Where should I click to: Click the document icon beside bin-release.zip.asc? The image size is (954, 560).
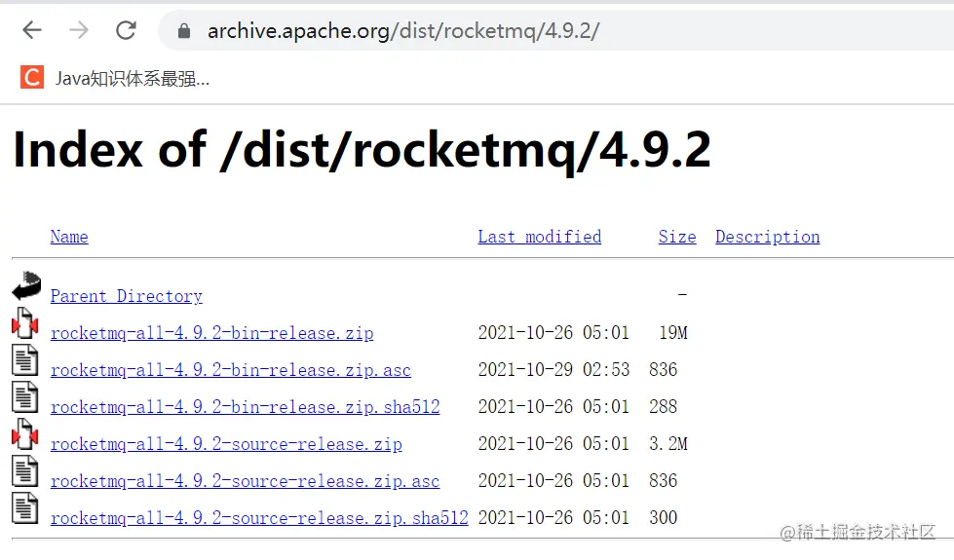click(25, 360)
